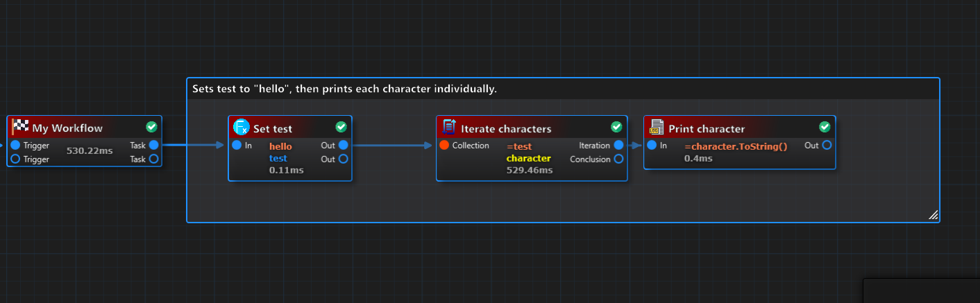The width and height of the screenshot is (980, 303).
Task: Click the Iteration output port
Action: pos(618,146)
